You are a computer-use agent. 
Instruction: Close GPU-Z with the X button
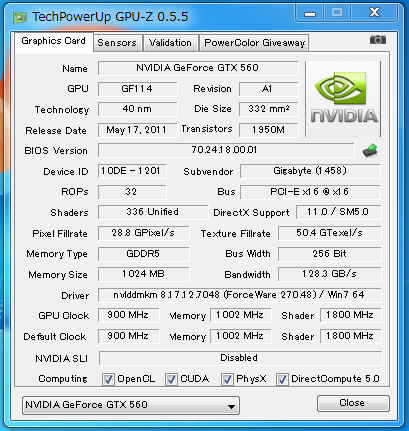(375, 13)
